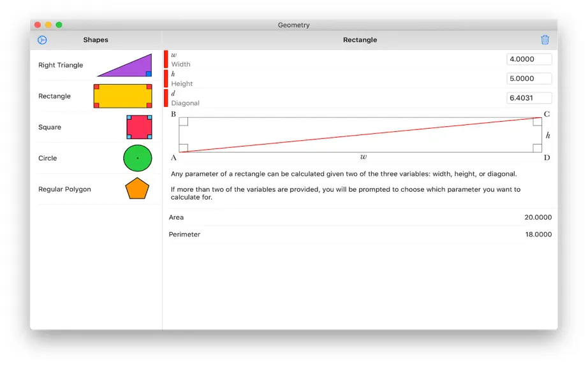Click the Area value 20.0000

pyautogui.click(x=538, y=217)
